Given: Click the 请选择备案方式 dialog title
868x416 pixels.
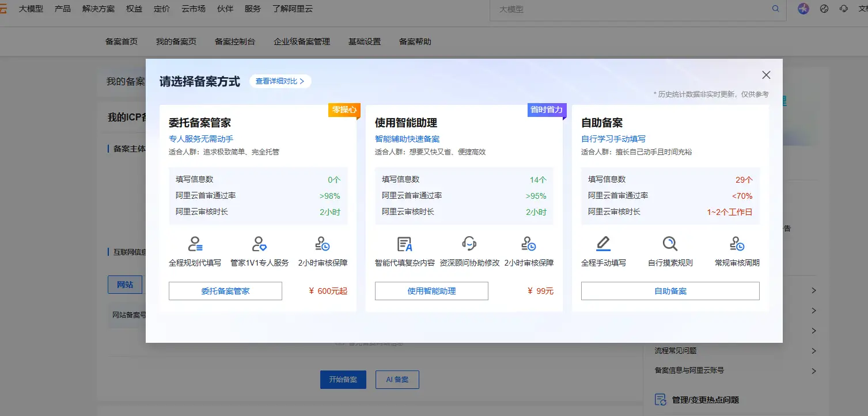Looking at the screenshot, I should 200,81.
